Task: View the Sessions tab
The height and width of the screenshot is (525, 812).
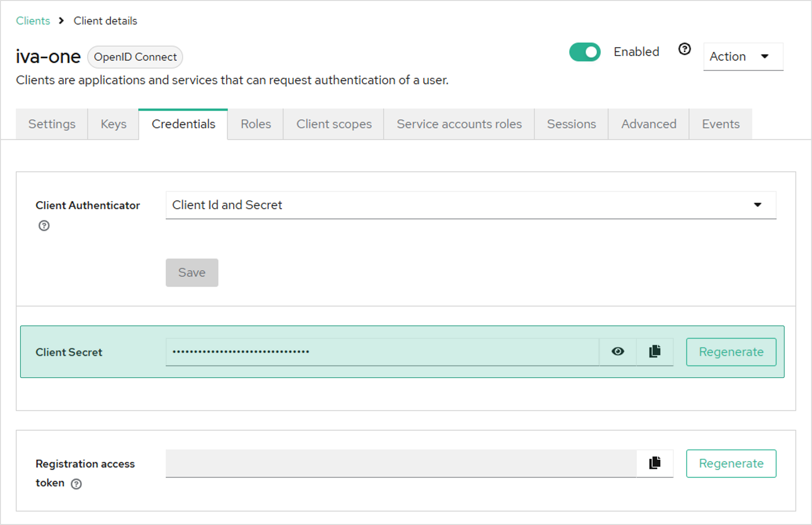Action: tap(571, 124)
